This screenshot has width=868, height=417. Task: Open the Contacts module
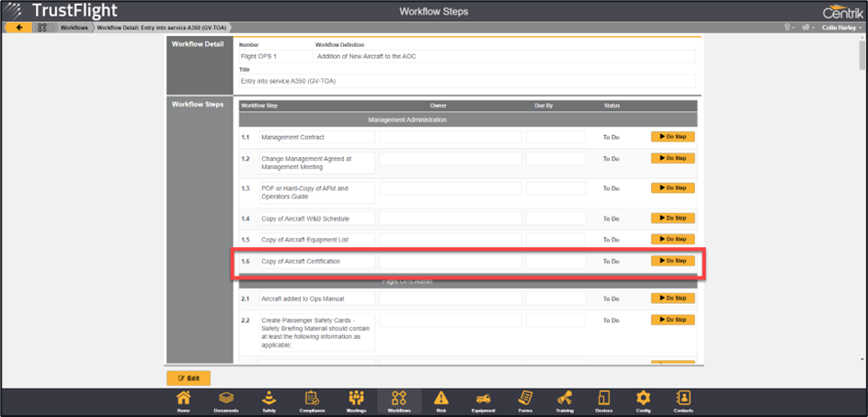[x=683, y=402]
